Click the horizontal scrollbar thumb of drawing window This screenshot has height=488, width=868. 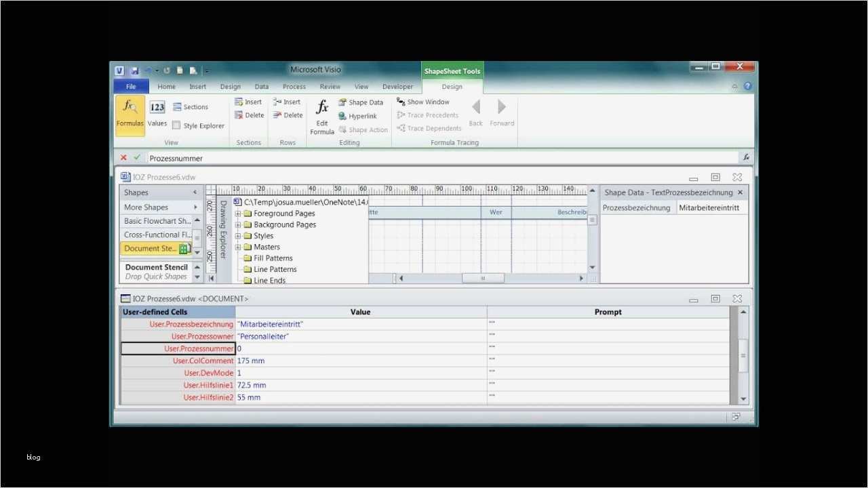click(483, 278)
